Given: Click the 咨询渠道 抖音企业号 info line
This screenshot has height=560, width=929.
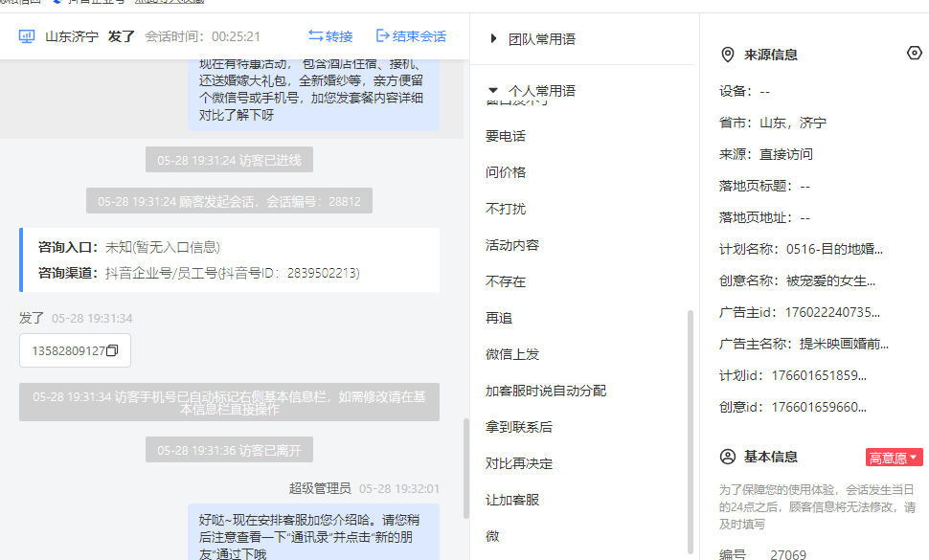Looking at the screenshot, I should (x=199, y=273).
